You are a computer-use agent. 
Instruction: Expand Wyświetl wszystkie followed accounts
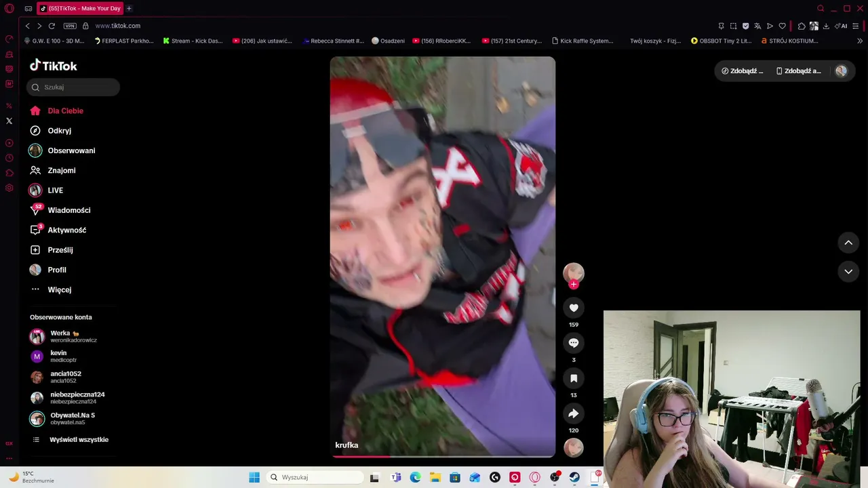point(71,440)
